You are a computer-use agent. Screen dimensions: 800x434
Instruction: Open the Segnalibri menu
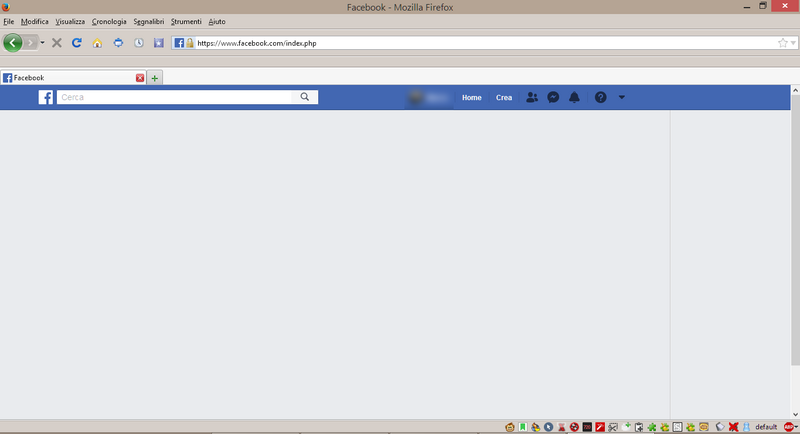pyautogui.click(x=149, y=21)
